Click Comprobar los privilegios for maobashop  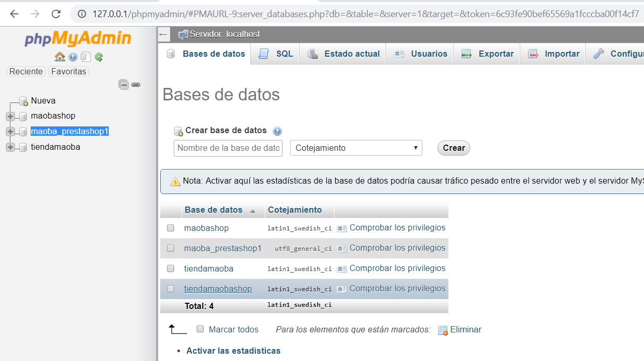click(x=397, y=227)
